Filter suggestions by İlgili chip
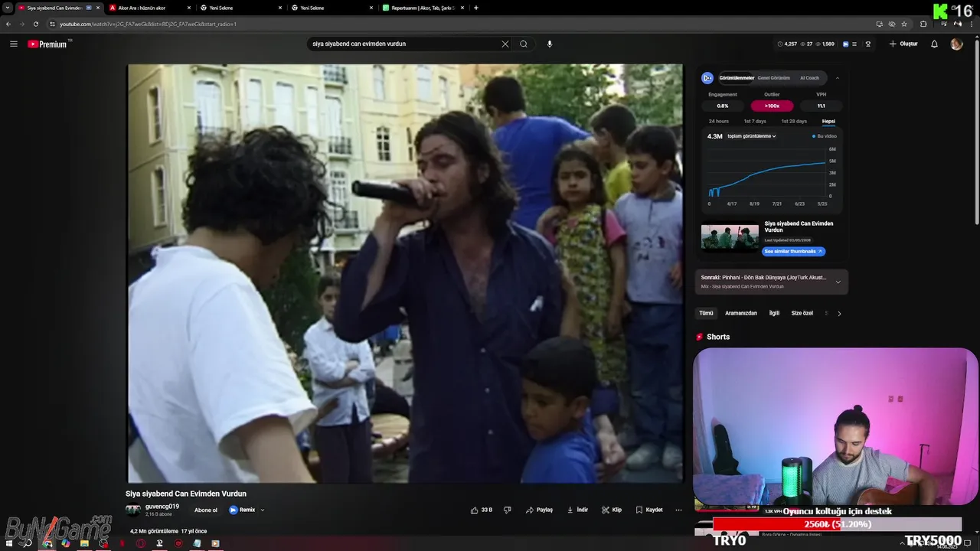This screenshot has height=551, width=980. point(774,313)
